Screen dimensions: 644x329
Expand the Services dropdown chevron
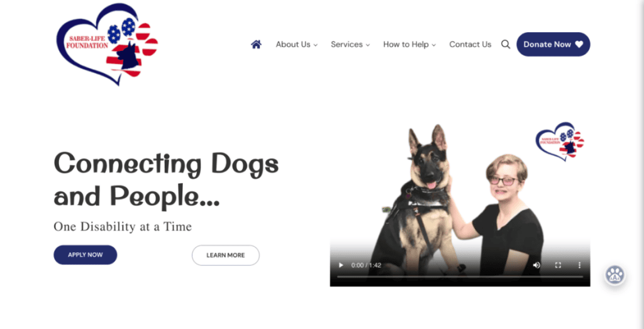click(368, 45)
